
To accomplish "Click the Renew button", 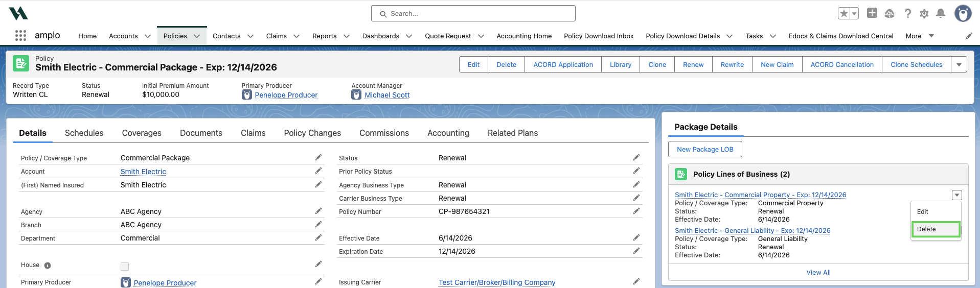I will click(693, 64).
